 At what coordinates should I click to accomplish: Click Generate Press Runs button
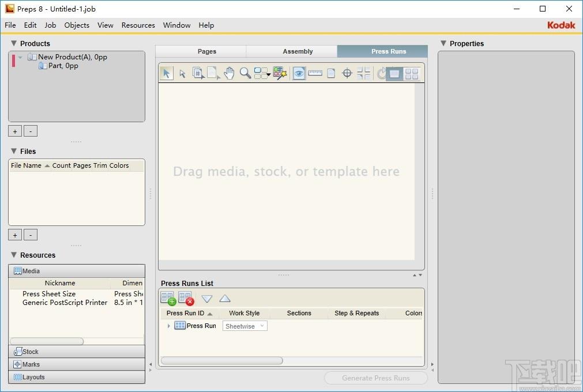click(x=375, y=378)
